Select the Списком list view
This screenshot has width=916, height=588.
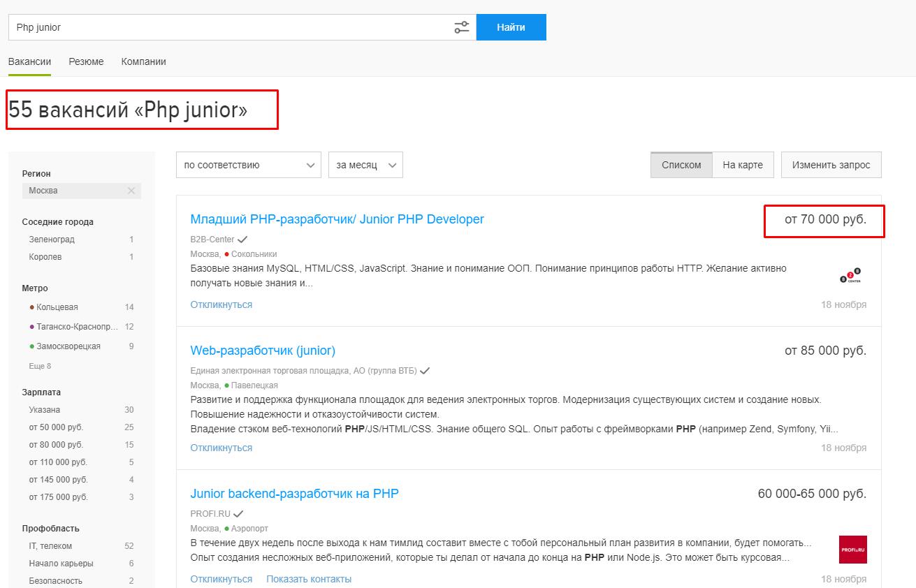tap(681, 165)
